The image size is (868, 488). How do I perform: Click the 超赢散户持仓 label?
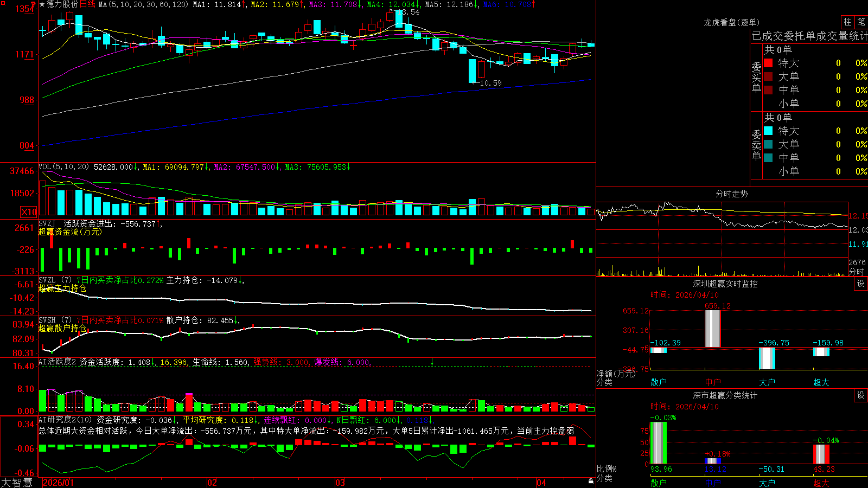(x=62, y=328)
